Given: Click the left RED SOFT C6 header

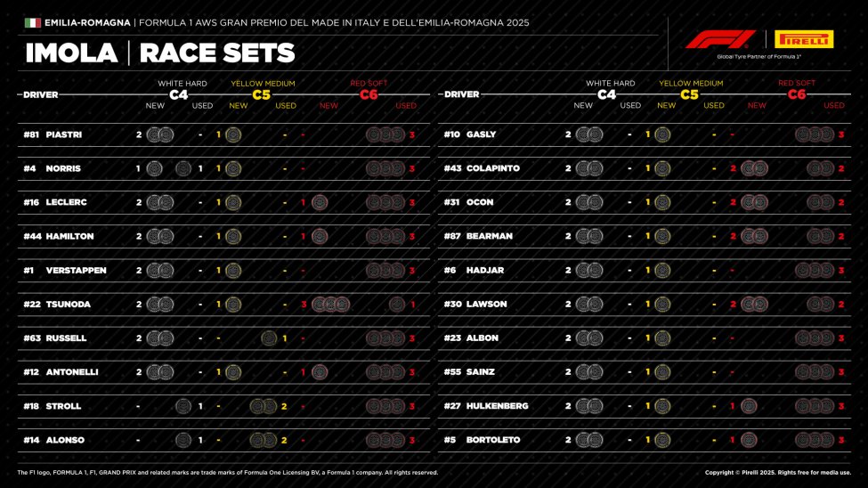Looking at the screenshot, I should coord(369,89).
